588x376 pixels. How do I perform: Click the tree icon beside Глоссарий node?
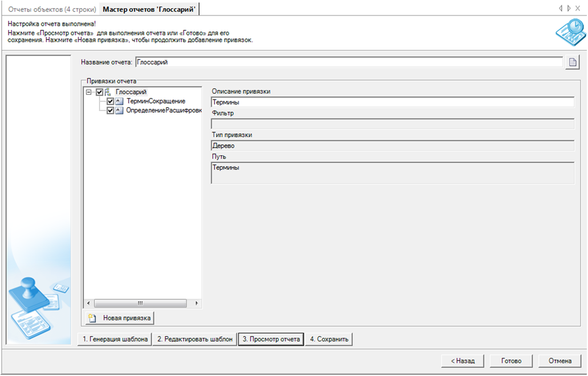pyautogui.click(x=108, y=92)
